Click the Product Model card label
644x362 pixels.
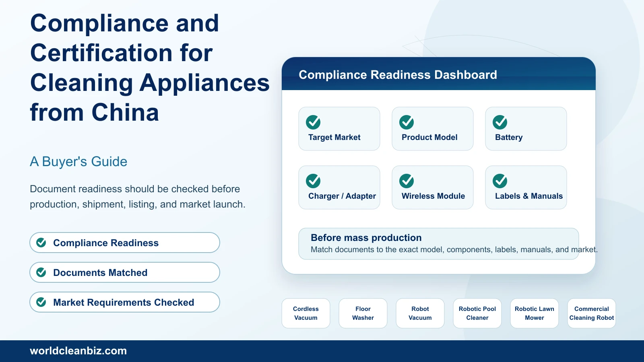tap(429, 137)
